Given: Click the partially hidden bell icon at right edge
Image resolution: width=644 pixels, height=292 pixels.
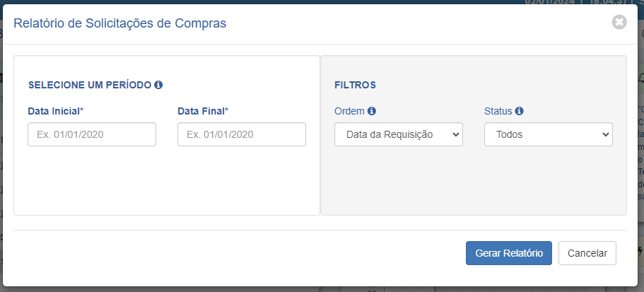Looking at the screenshot, I should (x=642, y=77).
